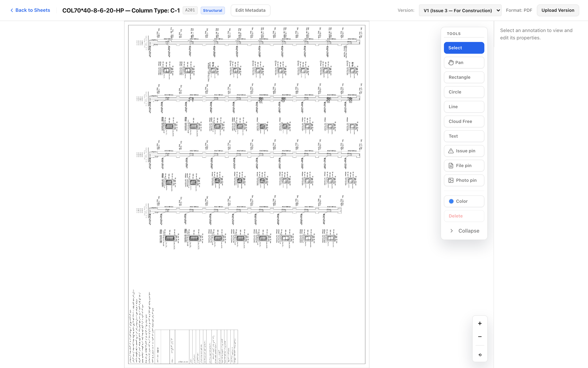Click the Delete annotation button
Screen dimensions: 588x368
(464, 216)
